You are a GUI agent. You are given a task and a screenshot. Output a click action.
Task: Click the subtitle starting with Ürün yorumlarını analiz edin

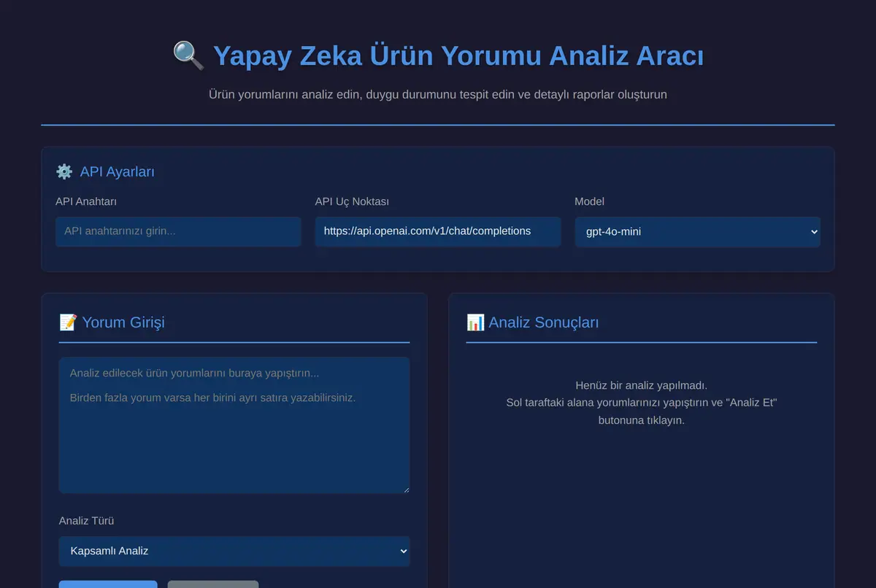pyautogui.click(x=438, y=94)
